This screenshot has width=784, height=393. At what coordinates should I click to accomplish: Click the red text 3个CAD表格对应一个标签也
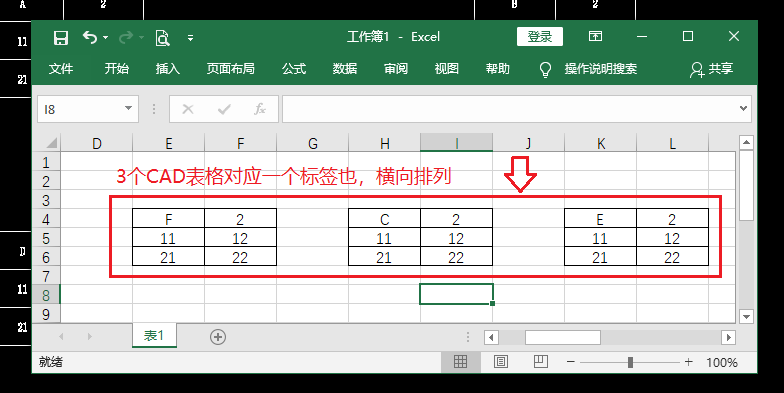tap(236, 176)
